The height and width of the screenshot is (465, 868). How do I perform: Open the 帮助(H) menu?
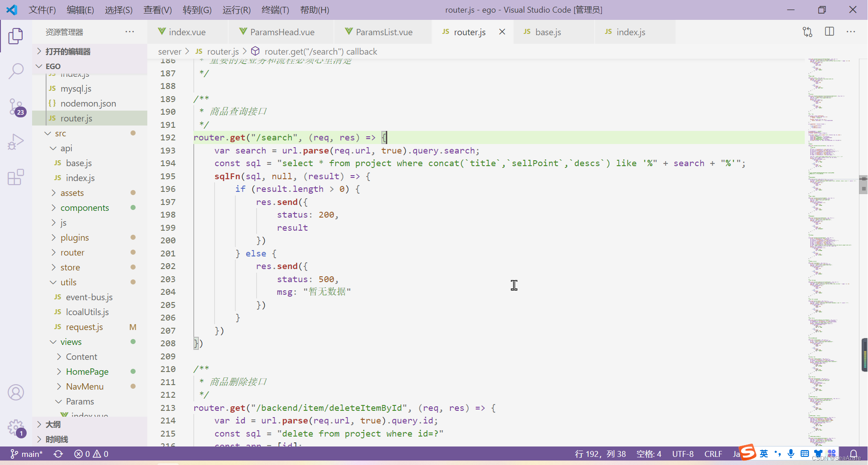click(314, 9)
